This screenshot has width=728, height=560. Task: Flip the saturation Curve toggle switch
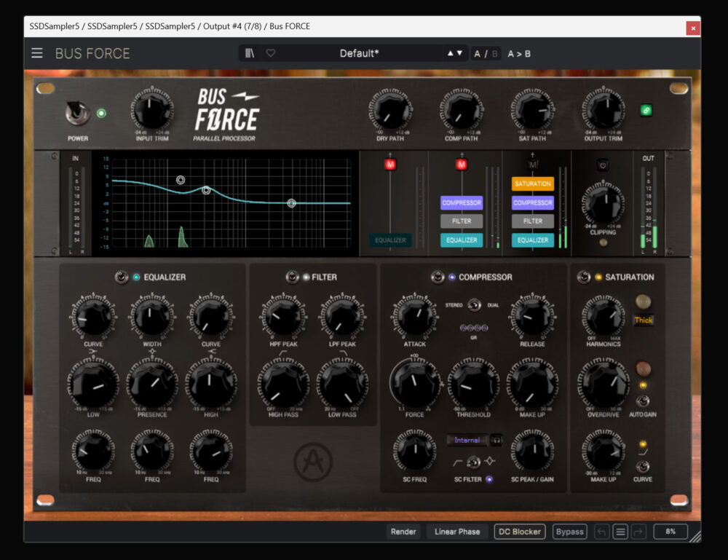643,466
